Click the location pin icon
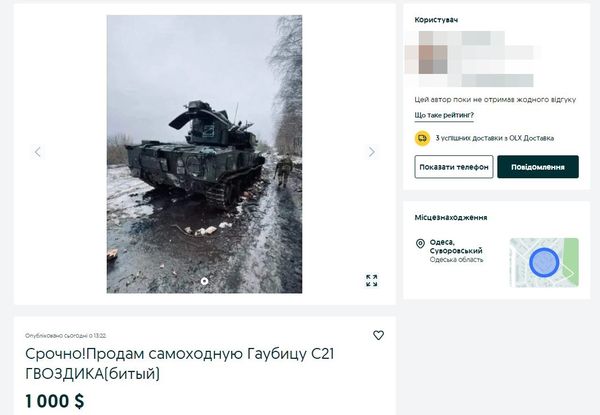This screenshot has width=600, height=415. pyautogui.click(x=420, y=244)
